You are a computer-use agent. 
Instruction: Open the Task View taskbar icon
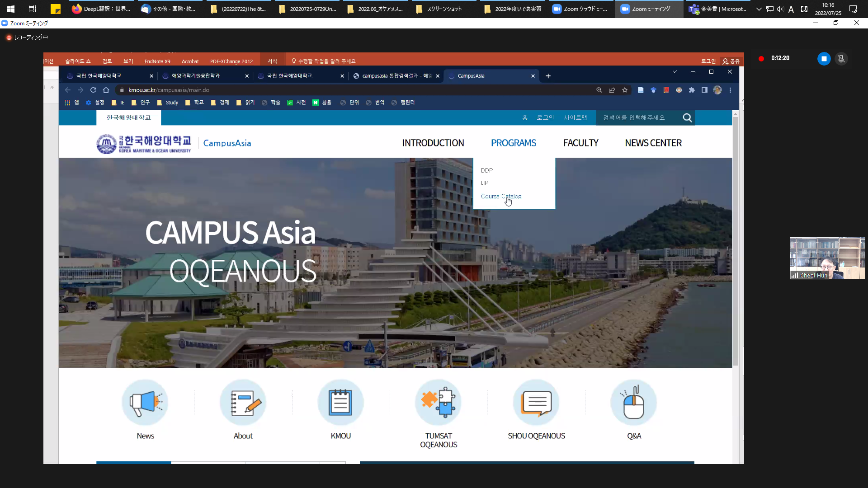(33, 9)
